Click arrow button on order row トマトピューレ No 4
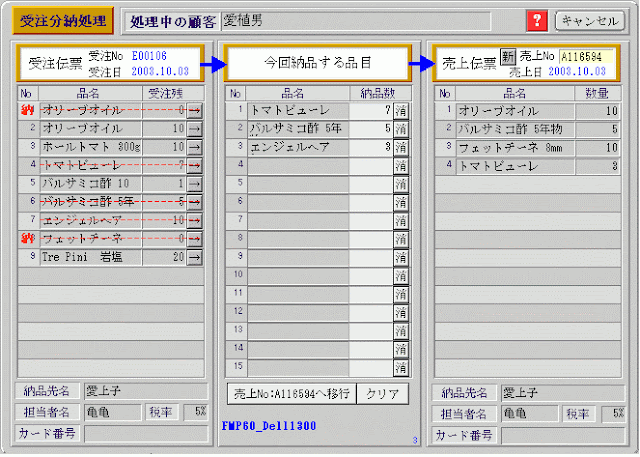Image resolution: width=640 pixels, height=457 pixels. (x=195, y=166)
